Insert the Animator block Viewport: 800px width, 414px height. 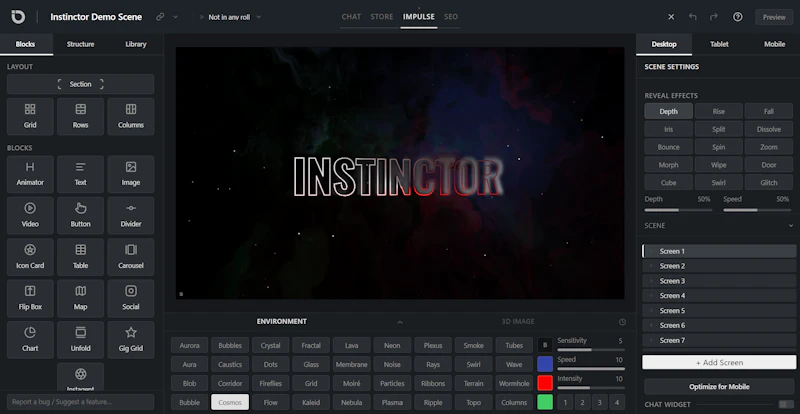30,174
